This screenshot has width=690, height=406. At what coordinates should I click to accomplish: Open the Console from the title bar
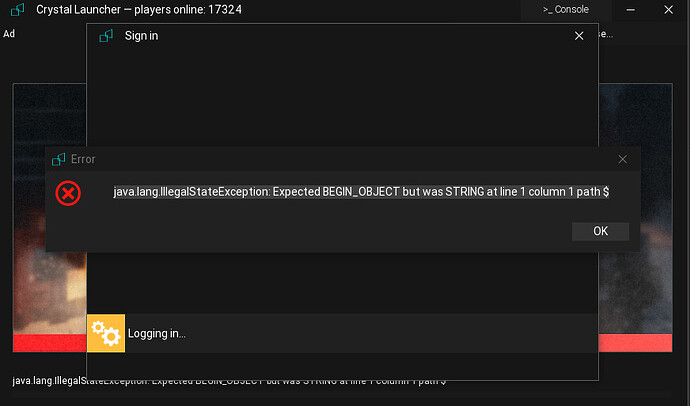click(565, 10)
